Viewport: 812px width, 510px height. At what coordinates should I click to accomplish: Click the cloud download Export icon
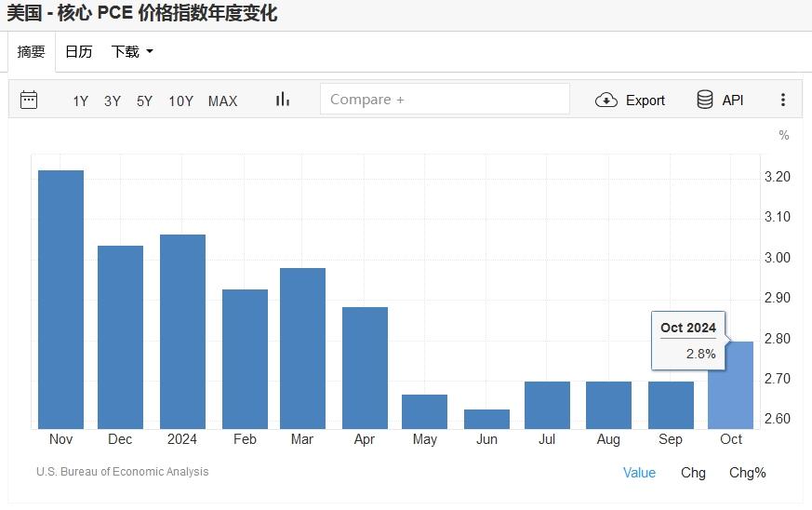606,101
